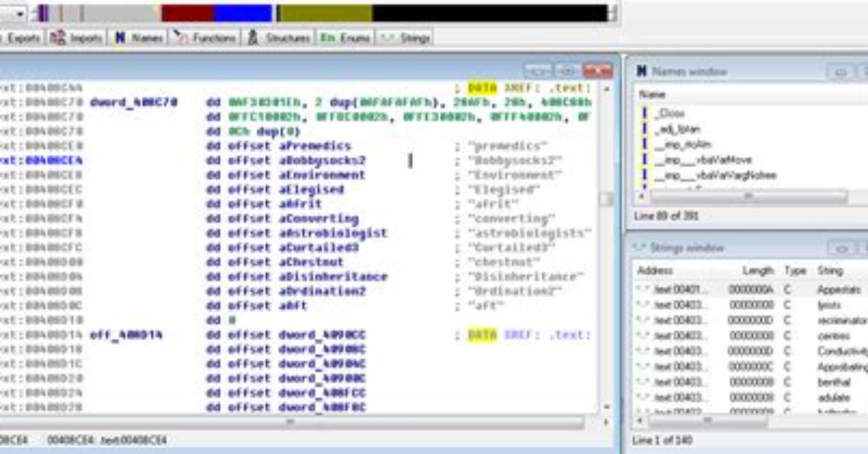Click the blue segment of navigation band
Viewport: 868px width, 454px height.
tap(243, 13)
